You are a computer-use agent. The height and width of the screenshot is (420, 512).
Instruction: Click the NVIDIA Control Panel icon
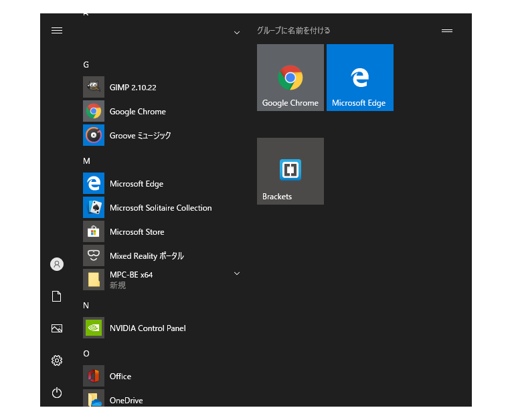94,328
